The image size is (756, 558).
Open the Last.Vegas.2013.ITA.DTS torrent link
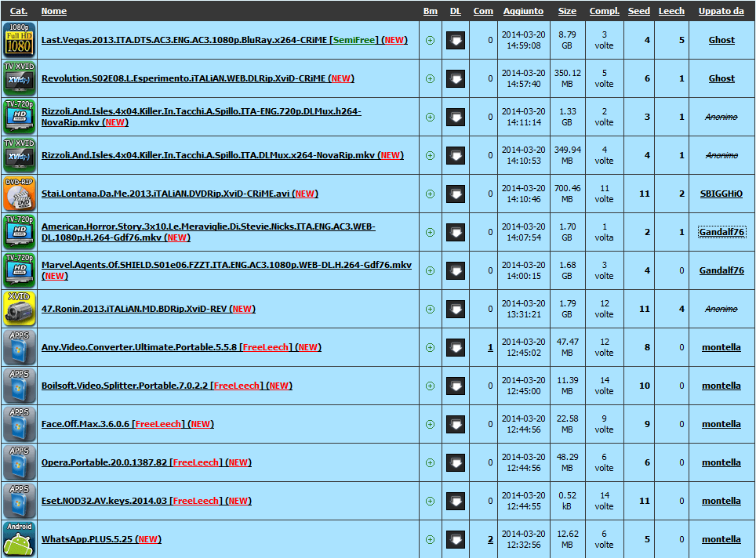pyautogui.click(x=224, y=40)
